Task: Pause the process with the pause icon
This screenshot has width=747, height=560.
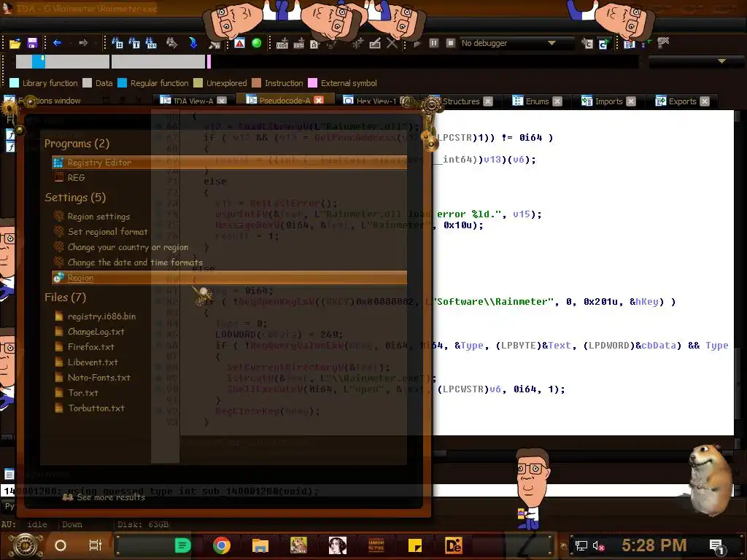Action: pyautogui.click(x=433, y=43)
